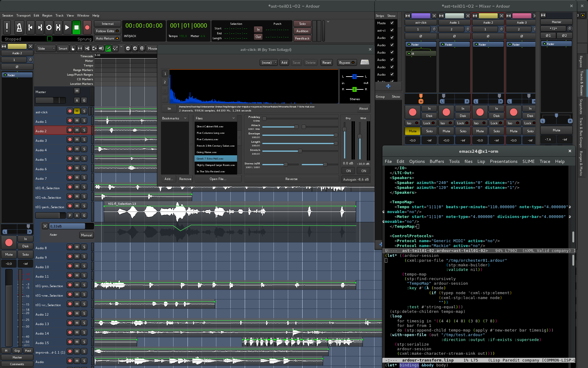Toggle the Smart mode button
The height and width of the screenshot is (368, 588).
[63, 48]
